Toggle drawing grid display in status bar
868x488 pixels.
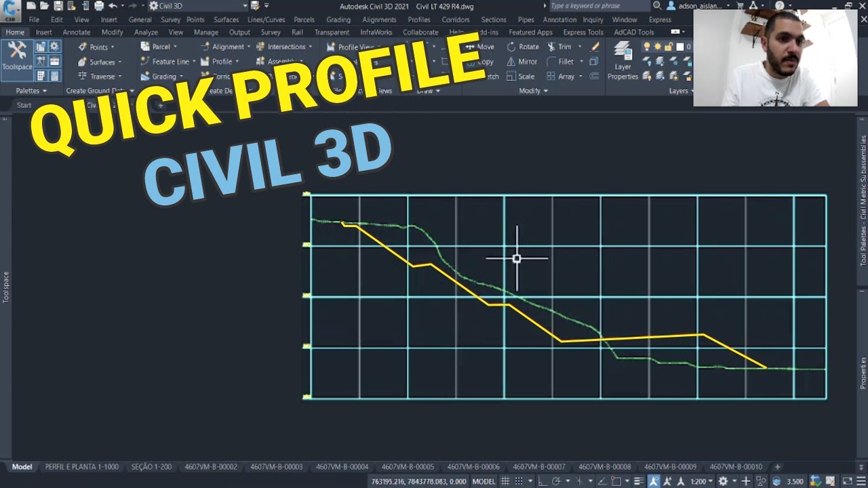pos(505,481)
